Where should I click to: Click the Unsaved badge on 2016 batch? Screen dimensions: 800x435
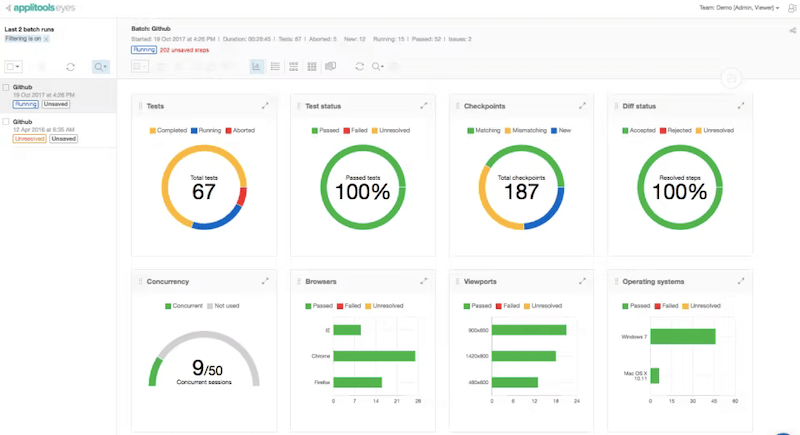point(64,139)
